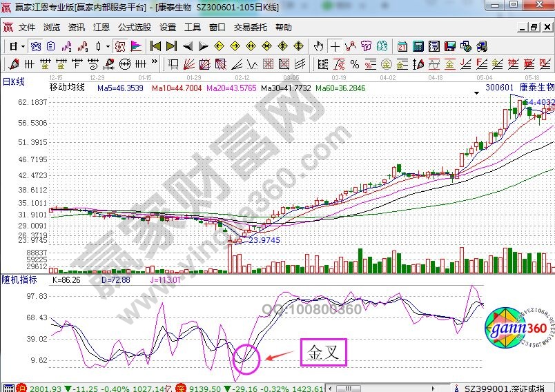Open the 公式选股 menu
The height and width of the screenshot is (392, 555).
click(134, 28)
